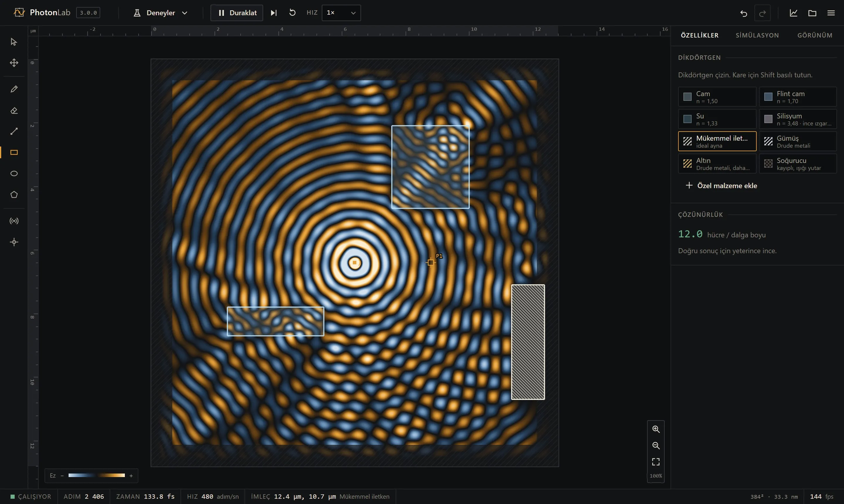Switch to the ÖZELLİKLER tab
The height and width of the screenshot is (504, 844).
(x=700, y=35)
